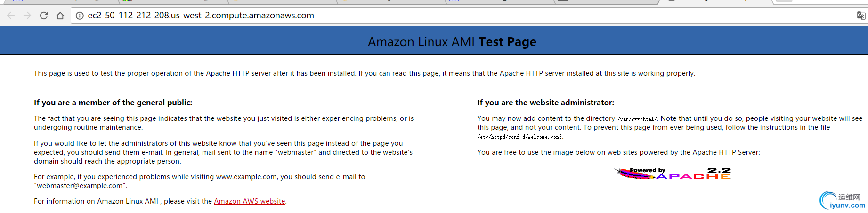Click the intro sentence about Apache HTTP server
The image size is (868, 213).
point(365,73)
